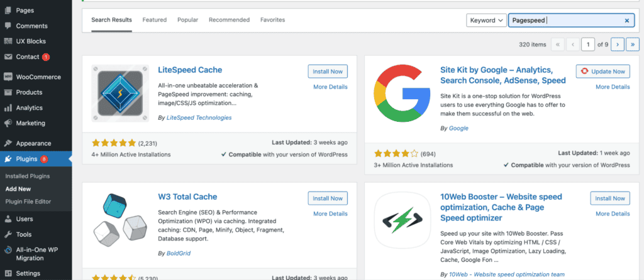Go to the next results page arrow
This screenshot has height=280, width=644.
click(618, 45)
